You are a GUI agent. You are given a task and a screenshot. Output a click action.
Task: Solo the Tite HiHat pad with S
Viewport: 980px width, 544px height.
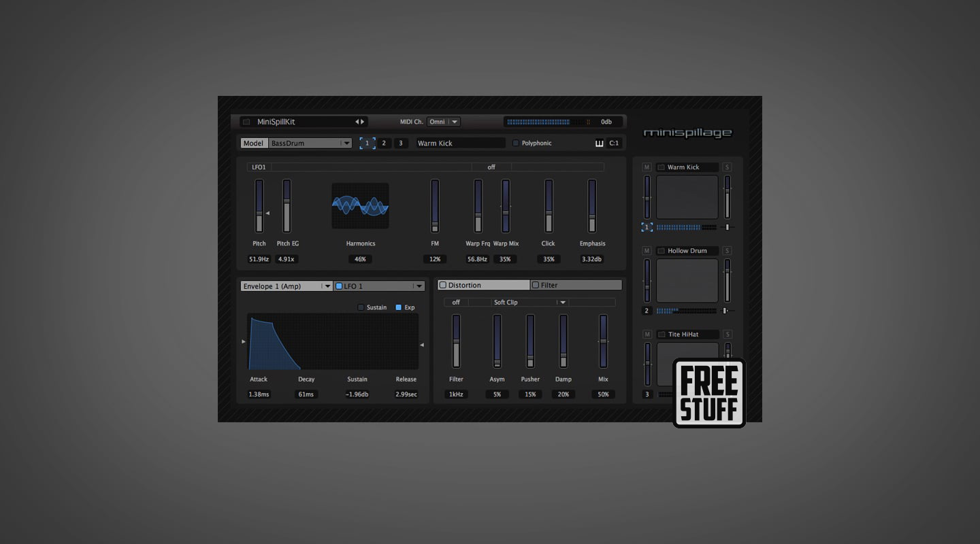727,335
